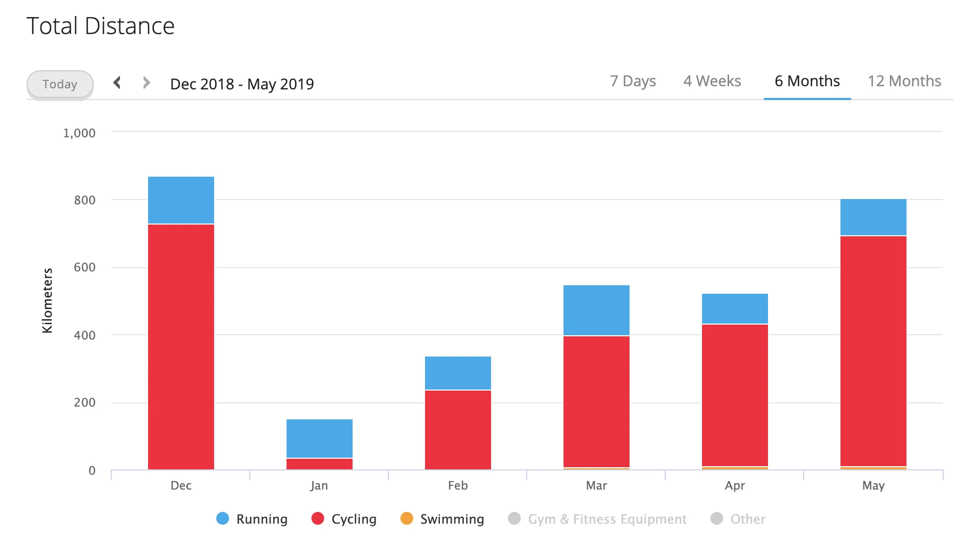
Task: Click the orange Swimming legend dot
Action: tap(407, 518)
